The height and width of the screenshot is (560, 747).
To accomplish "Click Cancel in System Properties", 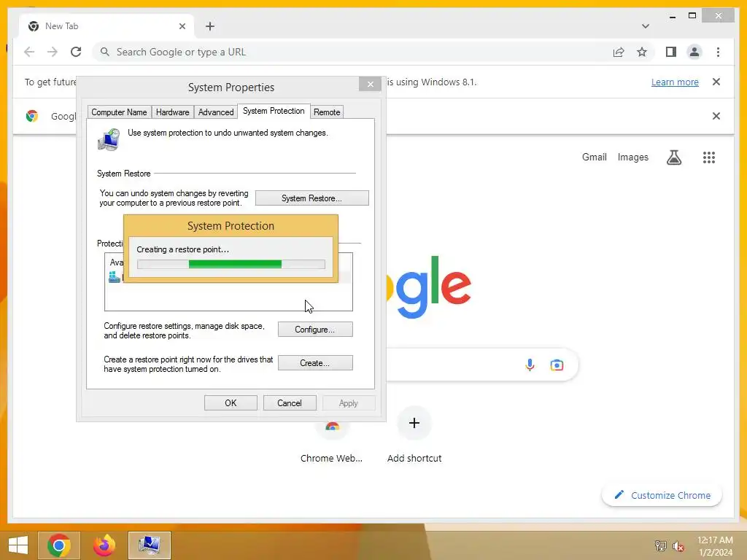I will tap(290, 402).
